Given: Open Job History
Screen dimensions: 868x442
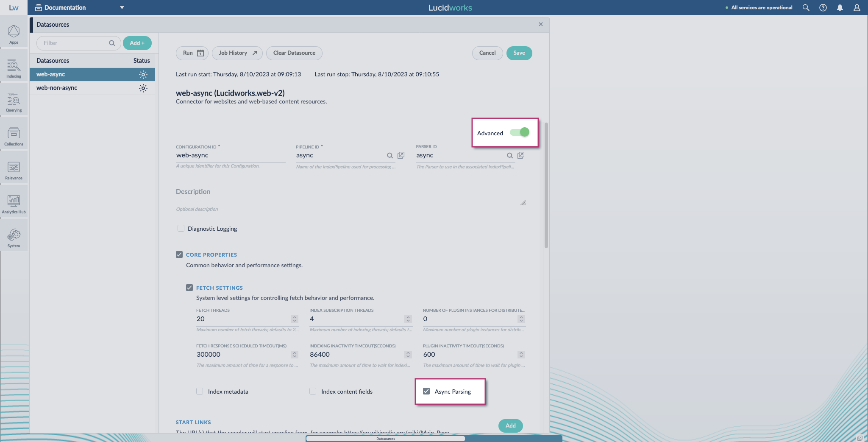Looking at the screenshot, I should pyautogui.click(x=237, y=53).
